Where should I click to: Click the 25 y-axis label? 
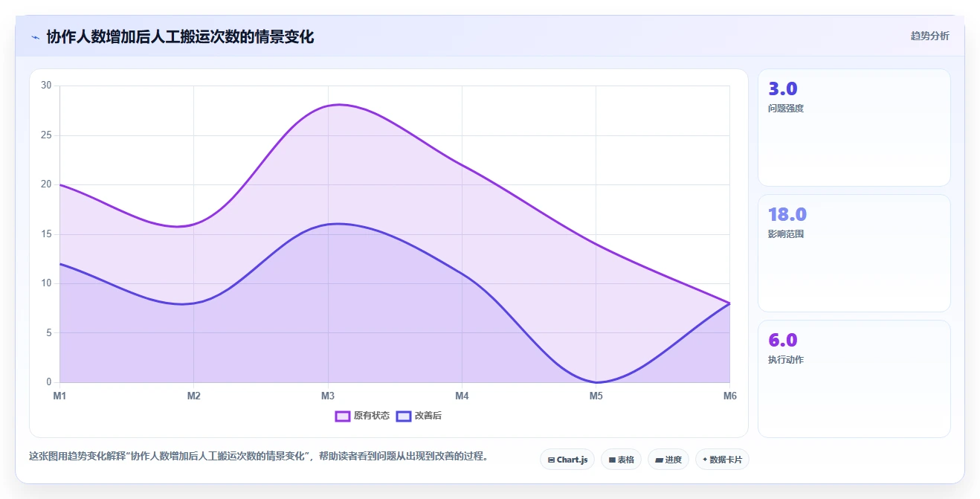(46, 135)
